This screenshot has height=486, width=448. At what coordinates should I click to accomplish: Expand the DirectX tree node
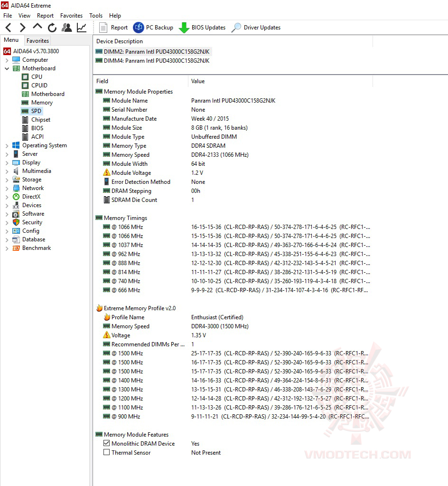[x=7, y=197]
